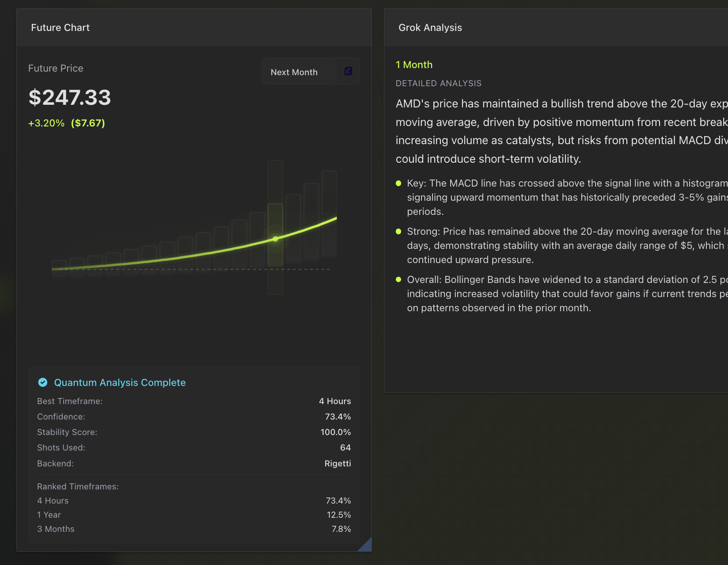Screen dimensions: 728x565
Task: Click the 1 Month analysis heading
Action: pyautogui.click(x=414, y=65)
